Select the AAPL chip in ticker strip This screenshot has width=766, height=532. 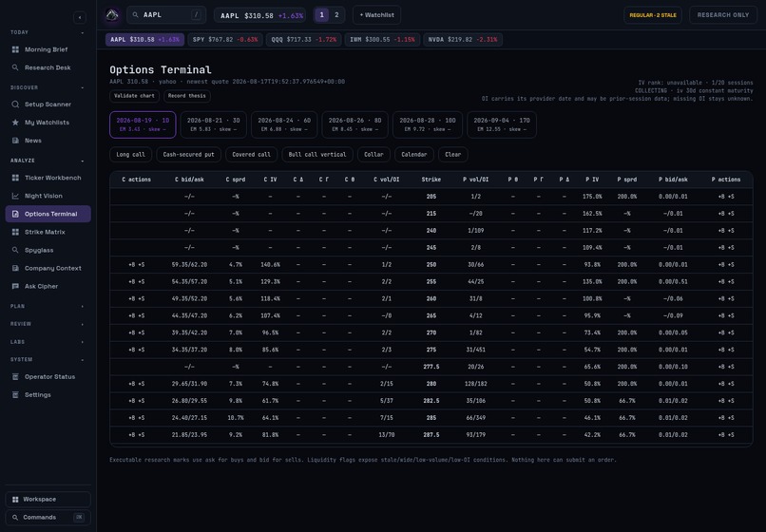pos(144,40)
